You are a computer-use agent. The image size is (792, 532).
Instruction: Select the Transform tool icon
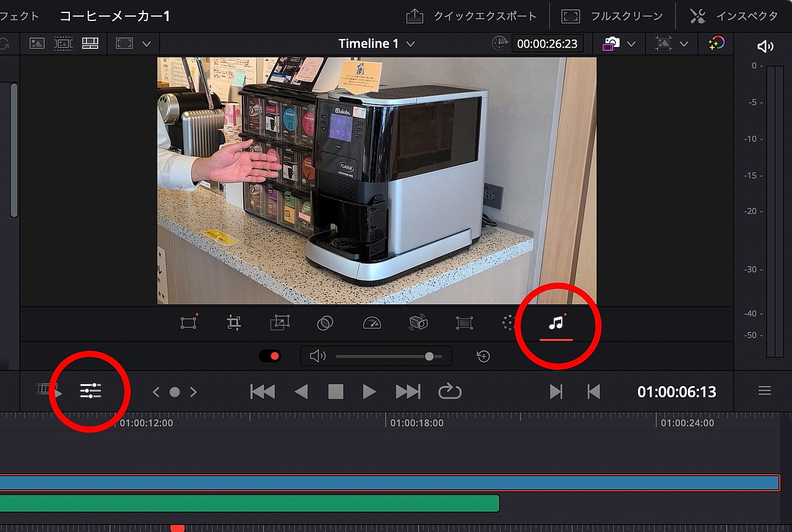click(188, 323)
